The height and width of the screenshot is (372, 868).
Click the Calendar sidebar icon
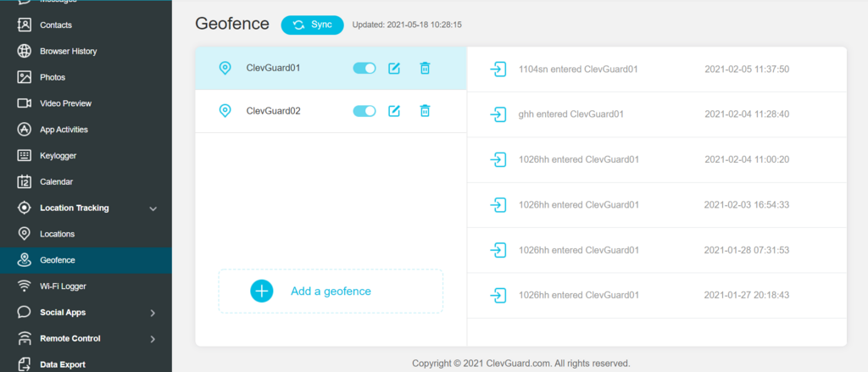(25, 181)
